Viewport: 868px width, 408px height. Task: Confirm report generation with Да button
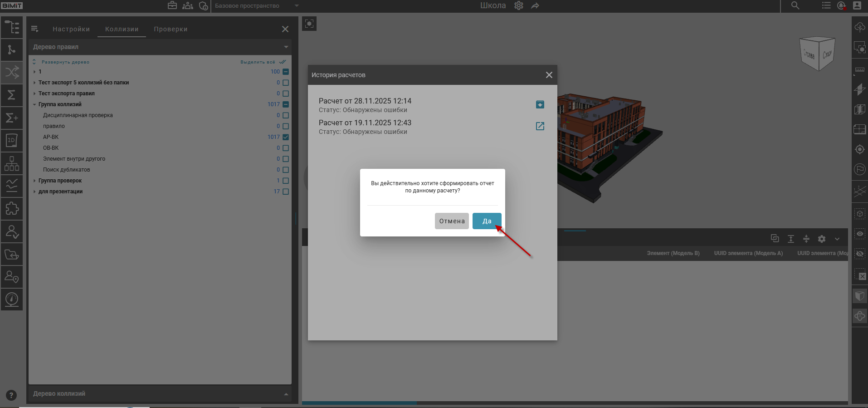point(487,221)
